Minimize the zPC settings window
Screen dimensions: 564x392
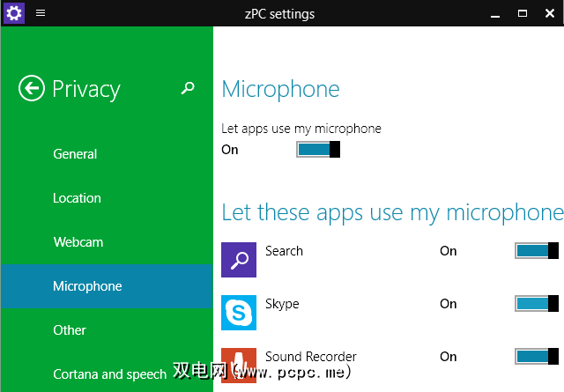click(495, 14)
